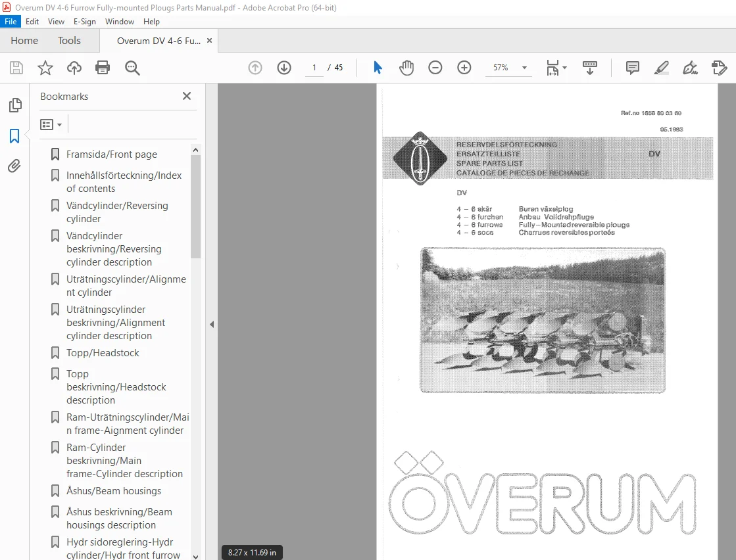Open Topp/Headstock bookmark
Image resolution: width=736 pixels, height=560 pixels.
(x=103, y=353)
